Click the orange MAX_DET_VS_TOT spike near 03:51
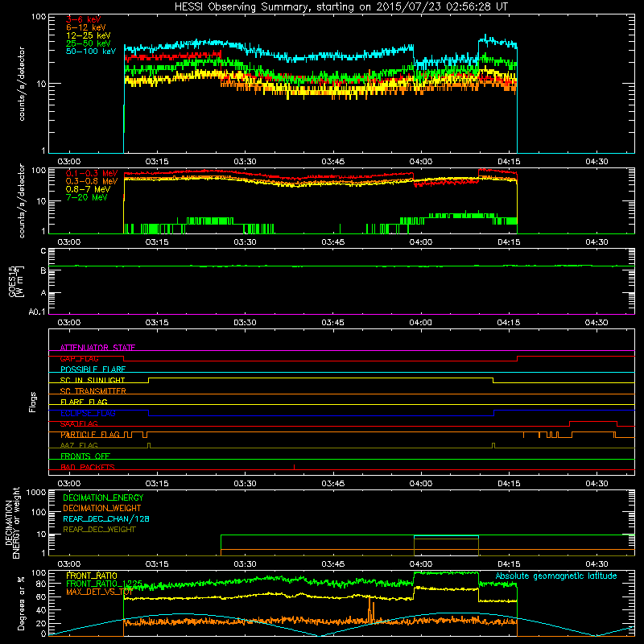 [x=371, y=610]
